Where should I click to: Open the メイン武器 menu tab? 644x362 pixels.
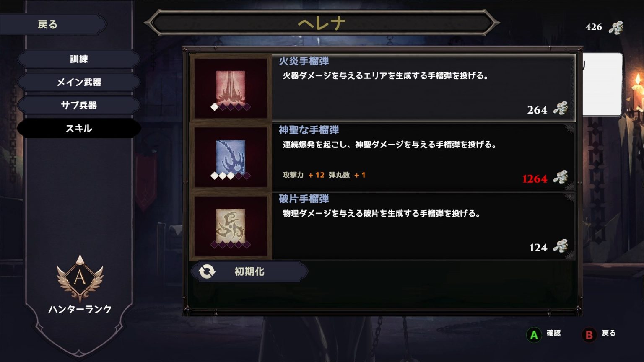point(79,82)
